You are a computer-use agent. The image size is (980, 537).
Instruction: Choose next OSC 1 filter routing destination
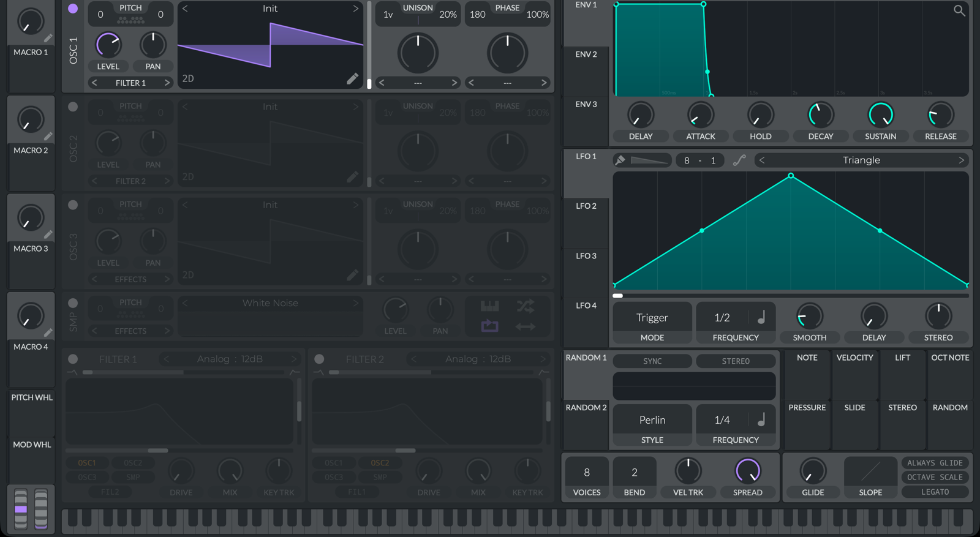click(x=167, y=83)
